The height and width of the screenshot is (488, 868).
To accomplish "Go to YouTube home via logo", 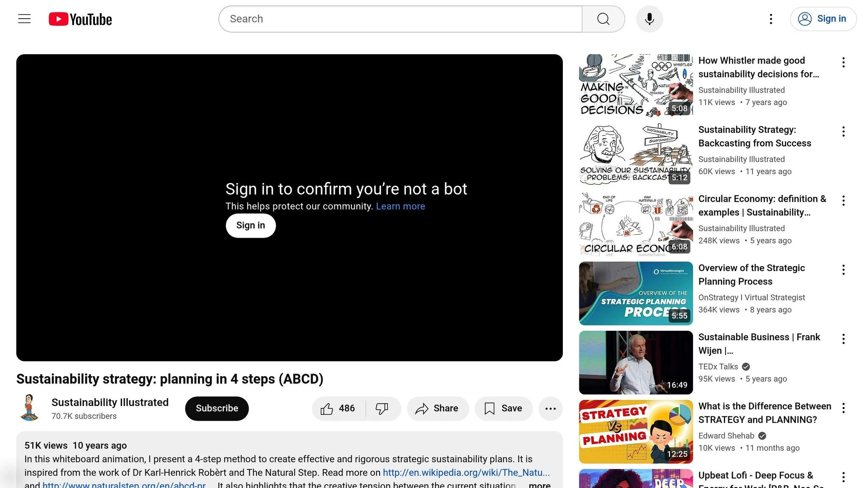I will point(80,19).
